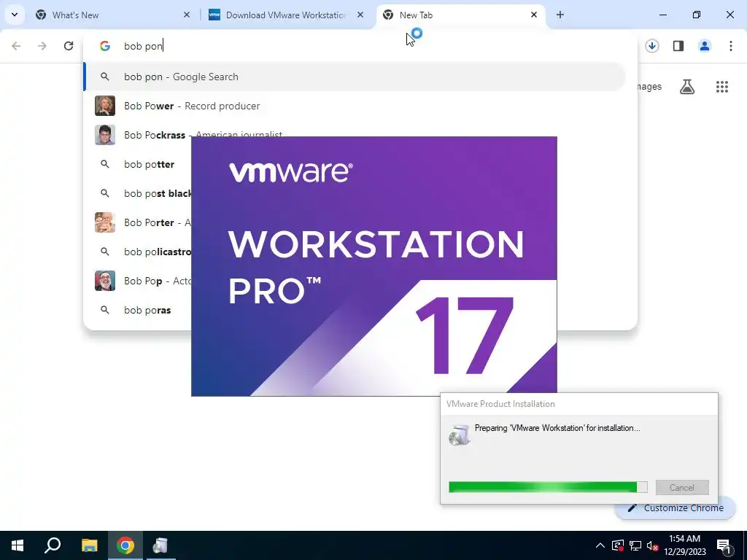Open Windows taskbar search
The image size is (747, 560).
click(x=53, y=545)
